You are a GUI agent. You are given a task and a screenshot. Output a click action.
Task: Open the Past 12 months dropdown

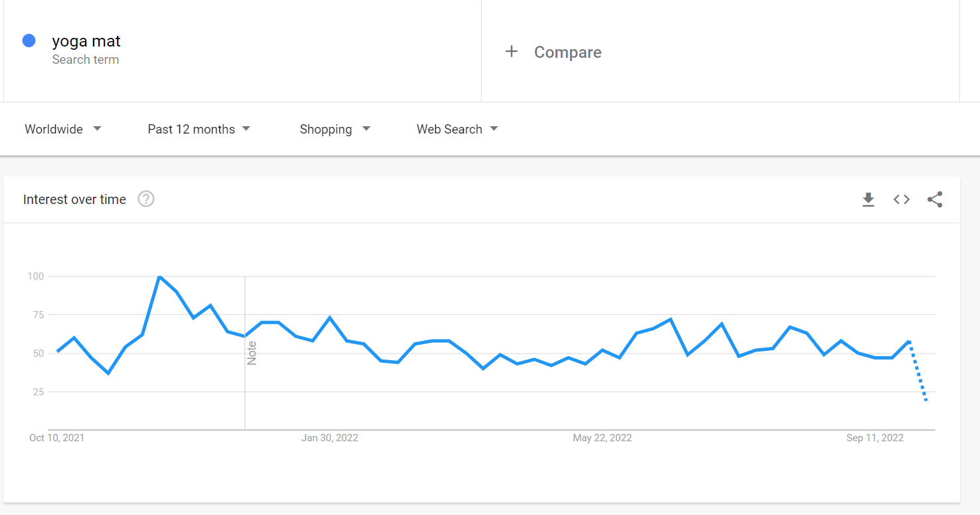coord(199,129)
